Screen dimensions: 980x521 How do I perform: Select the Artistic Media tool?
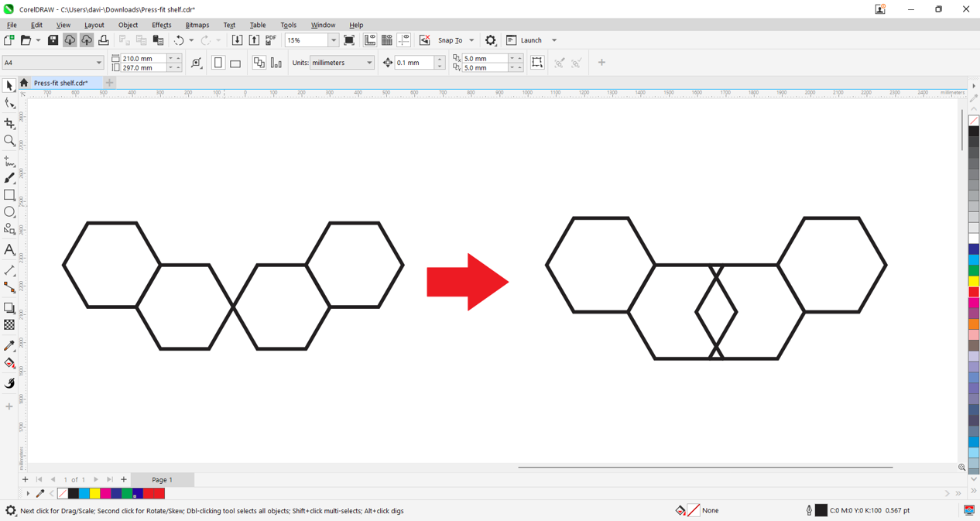9,178
